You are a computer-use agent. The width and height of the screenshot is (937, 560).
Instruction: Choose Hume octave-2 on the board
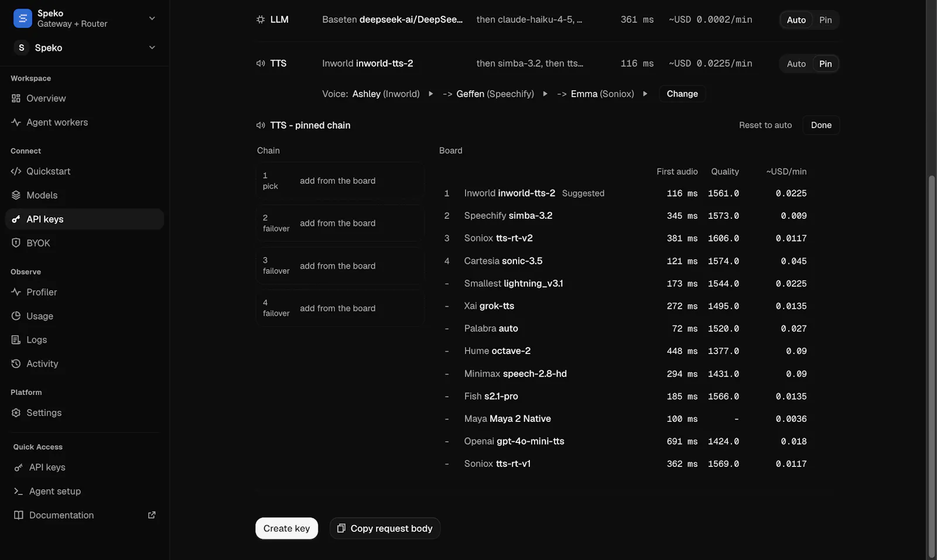point(625,351)
